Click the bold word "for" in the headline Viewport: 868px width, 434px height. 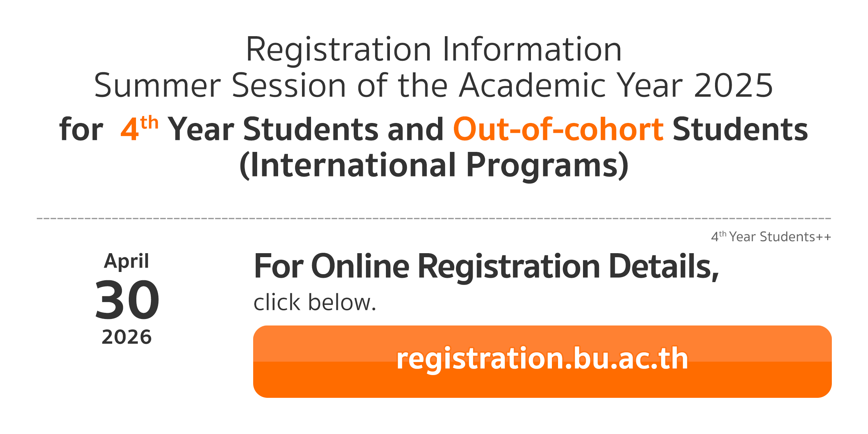[x=81, y=129]
